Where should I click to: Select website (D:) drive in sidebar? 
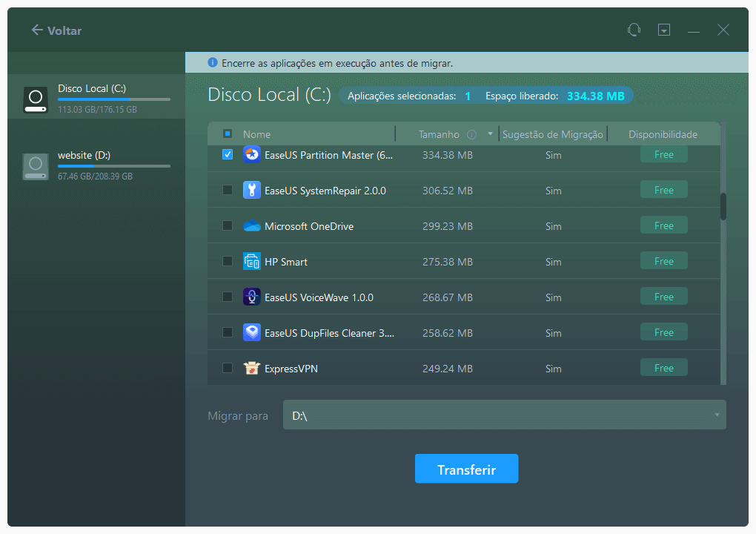click(96, 165)
